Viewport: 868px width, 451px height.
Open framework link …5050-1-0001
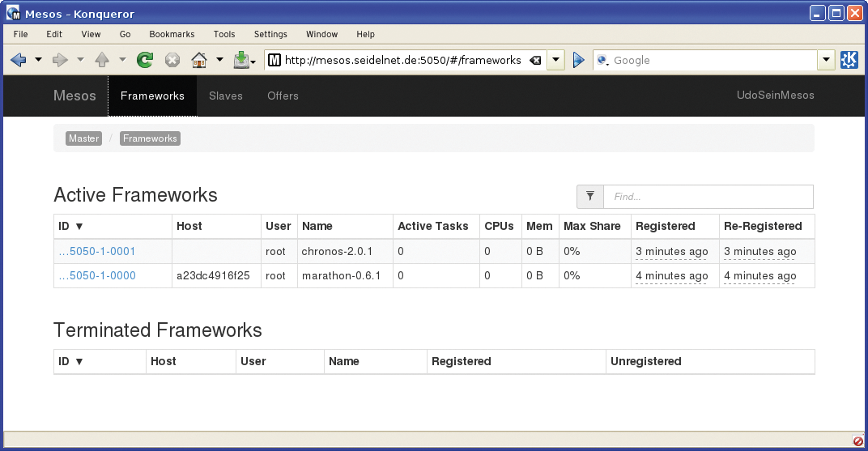click(97, 251)
